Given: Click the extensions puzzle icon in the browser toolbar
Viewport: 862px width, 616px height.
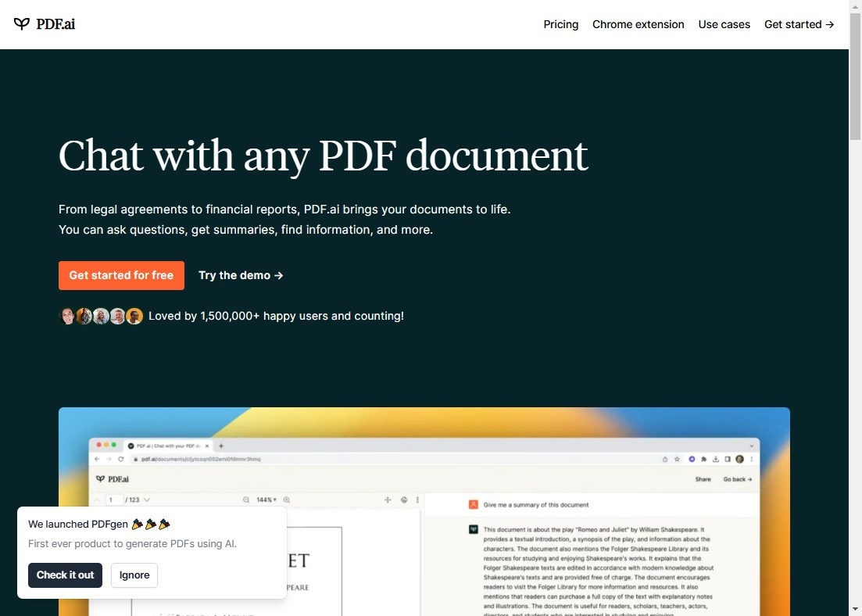Looking at the screenshot, I should 704,459.
